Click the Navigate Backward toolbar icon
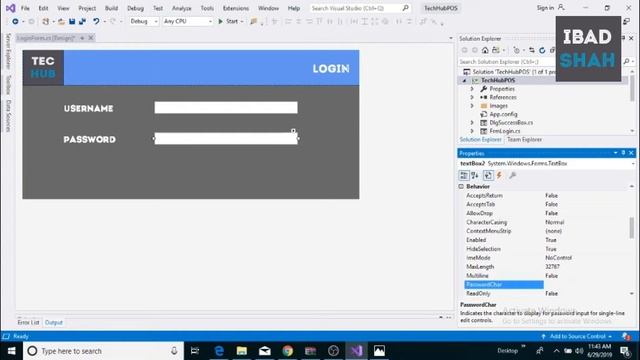The width and height of the screenshot is (640, 360). [x=15, y=21]
